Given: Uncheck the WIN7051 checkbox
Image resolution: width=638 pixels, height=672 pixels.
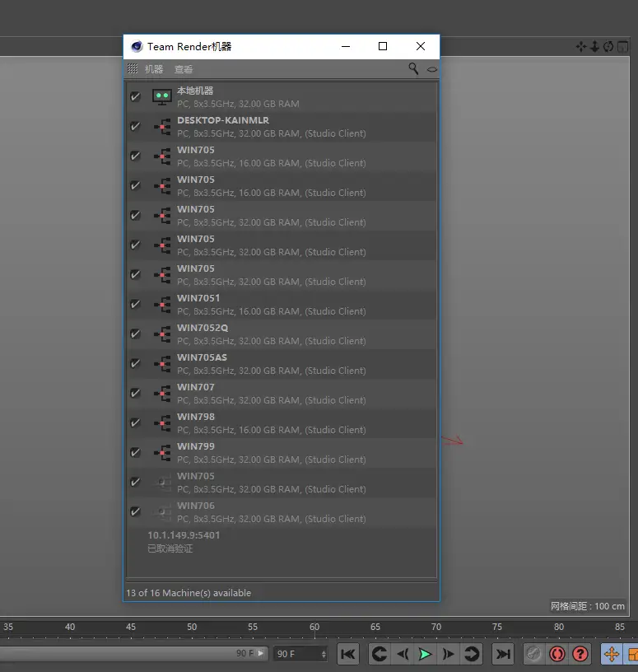Looking at the screenshot, I should (135, 304).
